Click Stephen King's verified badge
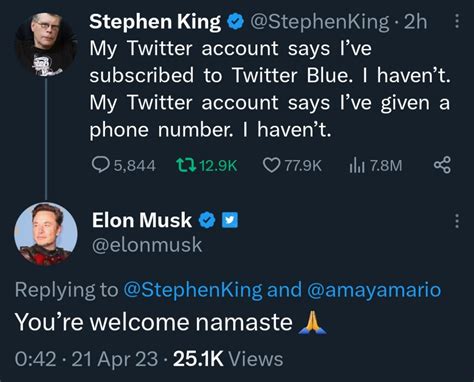The height and width of the screenshot is (382, 474). coord(236,22)
